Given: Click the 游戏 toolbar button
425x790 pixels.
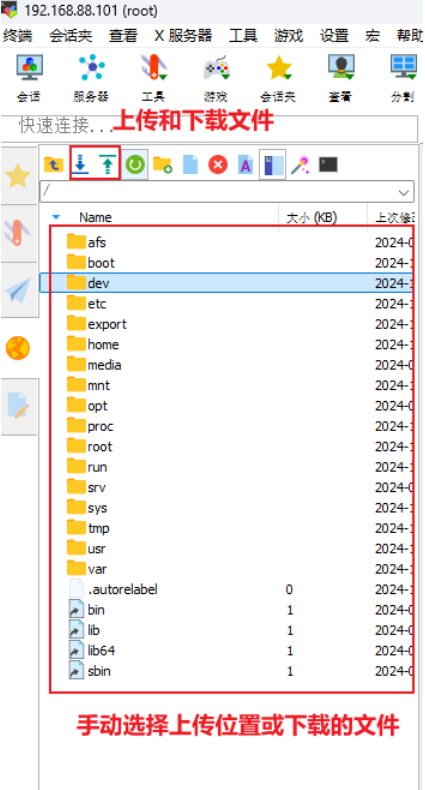Looking at the screenshot, I should point(216,79).
